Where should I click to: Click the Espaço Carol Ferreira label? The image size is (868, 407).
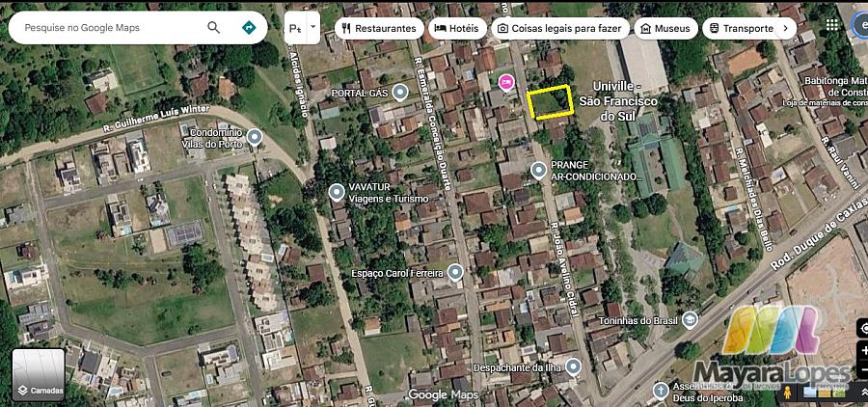[398, 274]
